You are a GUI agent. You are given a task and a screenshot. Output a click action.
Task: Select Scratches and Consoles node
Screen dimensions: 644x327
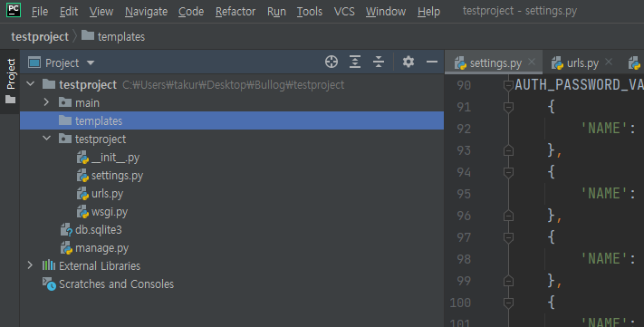click(x=116, y=284)
